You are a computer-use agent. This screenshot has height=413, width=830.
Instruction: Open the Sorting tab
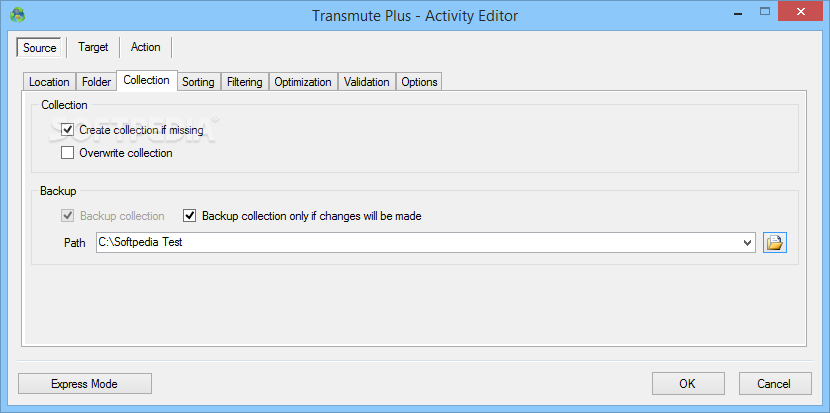click(199, 82)
